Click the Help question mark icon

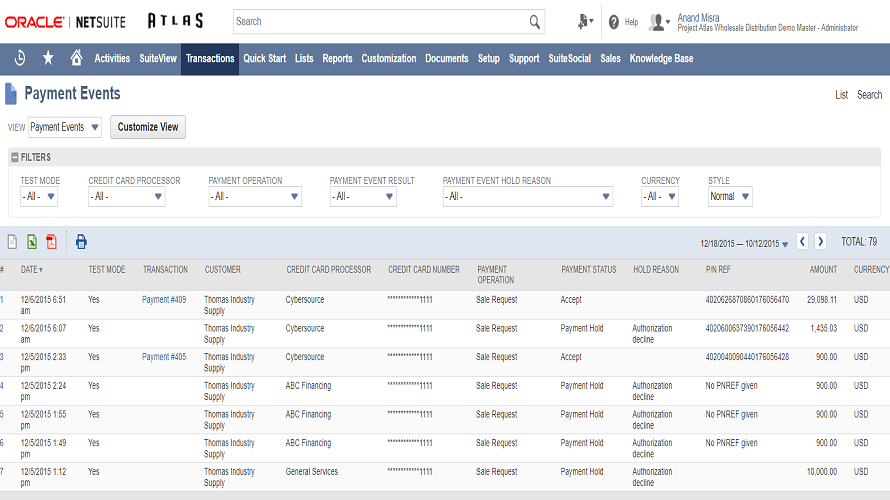614,22
